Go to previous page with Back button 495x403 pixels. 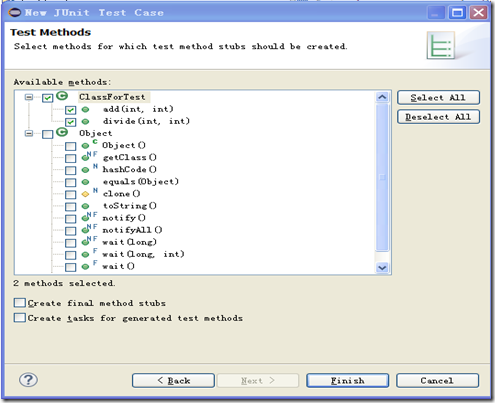point(173,380)
